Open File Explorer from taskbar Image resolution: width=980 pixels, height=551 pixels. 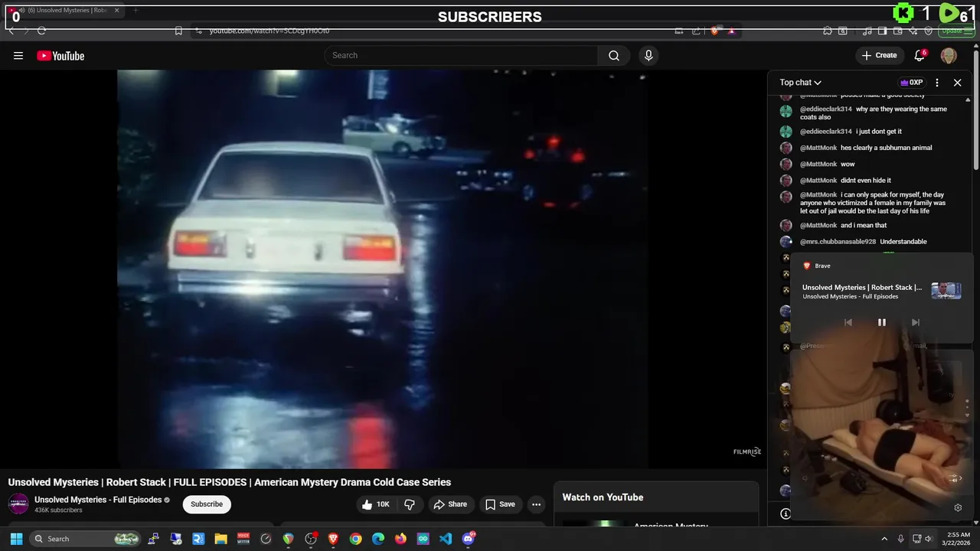pos(220,539)
